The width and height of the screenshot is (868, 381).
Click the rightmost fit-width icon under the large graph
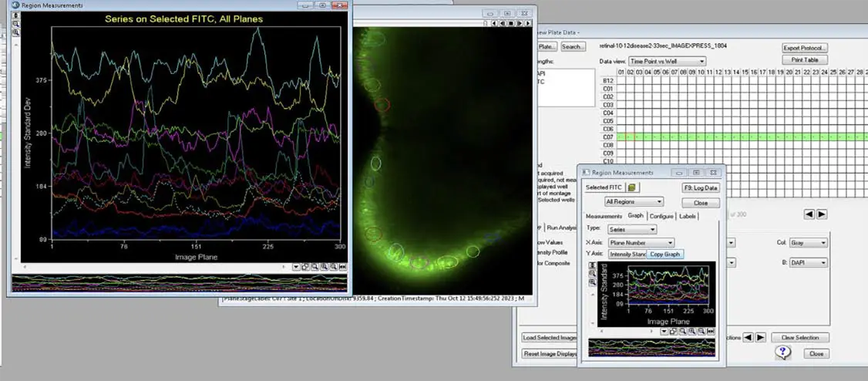click(342, 267)
